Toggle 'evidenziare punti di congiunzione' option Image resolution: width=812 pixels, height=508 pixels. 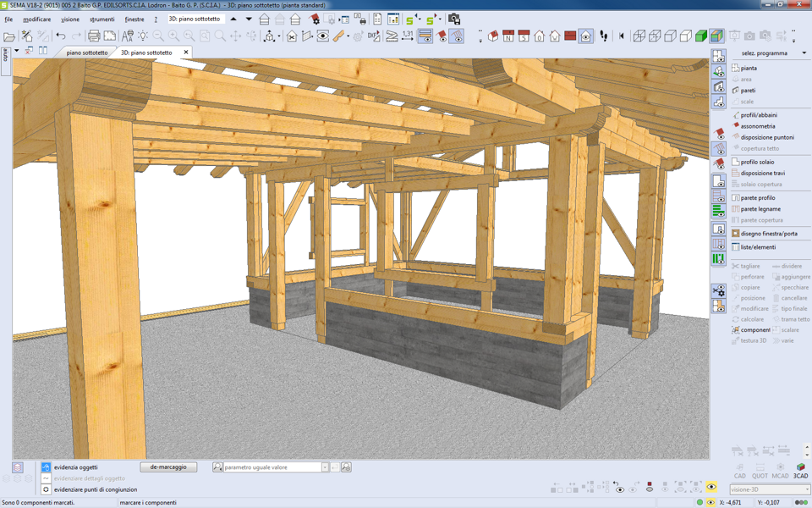point(46,489)
